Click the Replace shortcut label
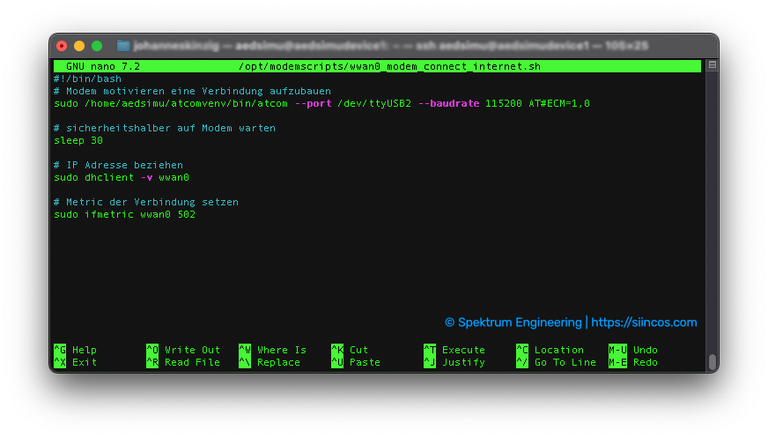 pos(278,362)
